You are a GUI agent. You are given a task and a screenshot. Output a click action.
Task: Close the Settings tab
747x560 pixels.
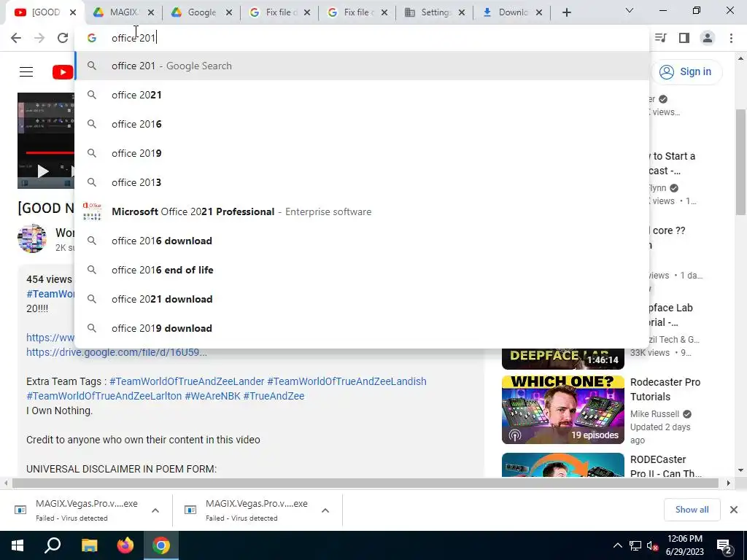pos(462,12)
